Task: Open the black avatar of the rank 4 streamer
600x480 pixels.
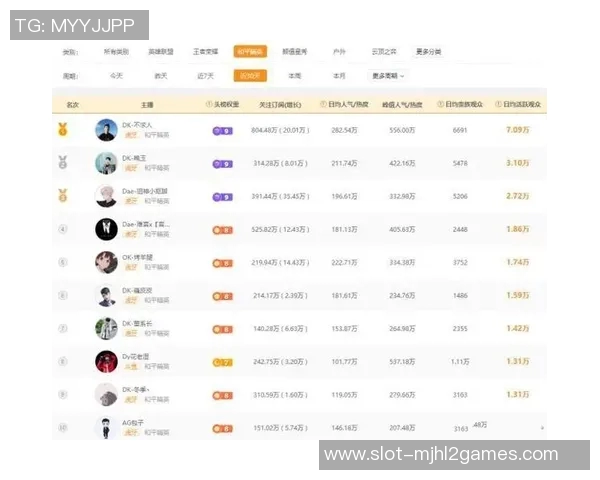Action: 106,229
